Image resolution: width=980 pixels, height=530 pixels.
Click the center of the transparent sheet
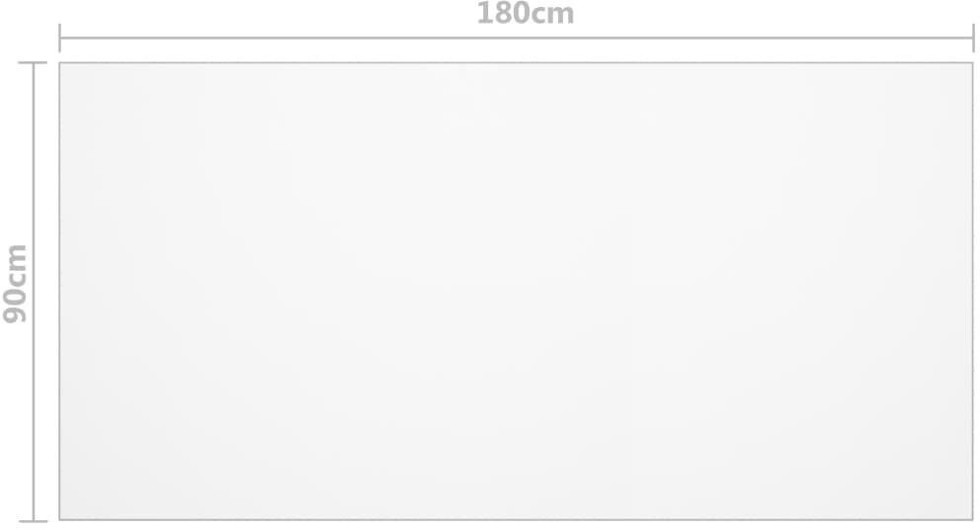coord(517,291)
